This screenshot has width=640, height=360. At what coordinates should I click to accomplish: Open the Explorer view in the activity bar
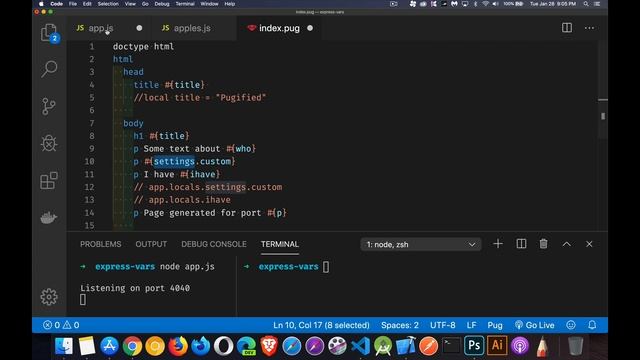(49, 32)
